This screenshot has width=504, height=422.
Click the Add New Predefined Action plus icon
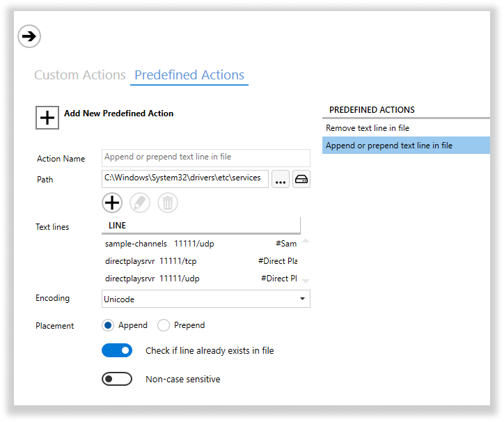[x=47, y=118]
